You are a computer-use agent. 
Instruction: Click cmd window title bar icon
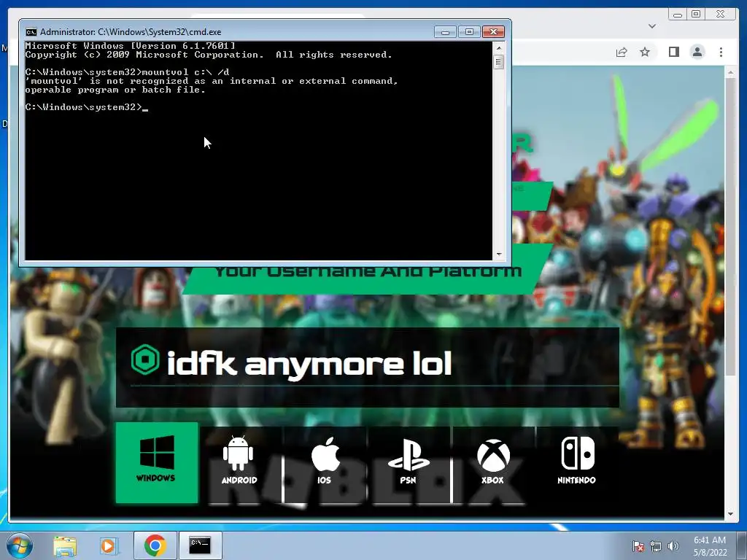[31, 32]
